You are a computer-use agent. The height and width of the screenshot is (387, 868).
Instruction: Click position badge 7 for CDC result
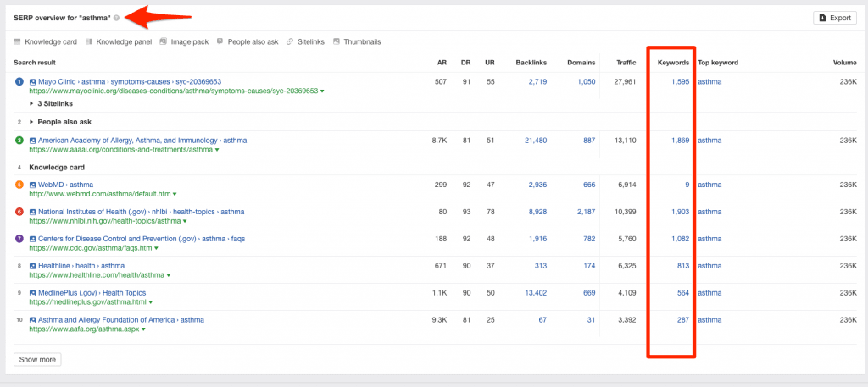click(x=19, y=239)
